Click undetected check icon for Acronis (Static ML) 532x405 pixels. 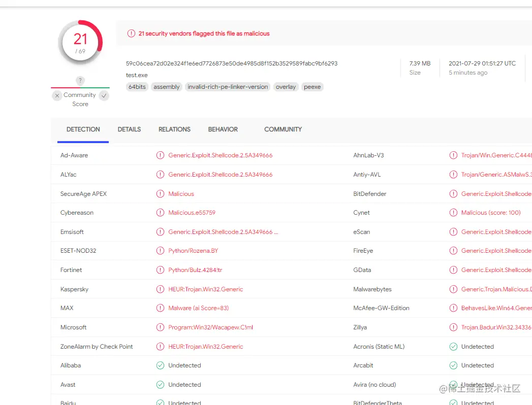pyautogui.click(x=453, y=346)
